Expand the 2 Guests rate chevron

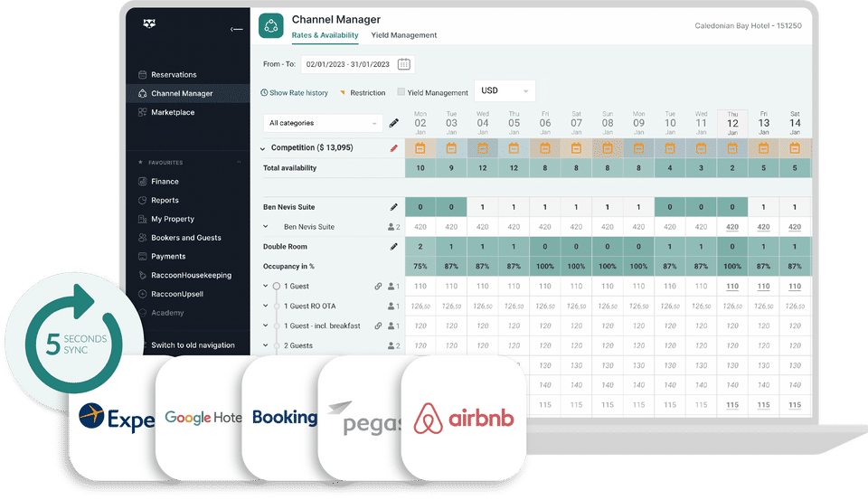266,345
